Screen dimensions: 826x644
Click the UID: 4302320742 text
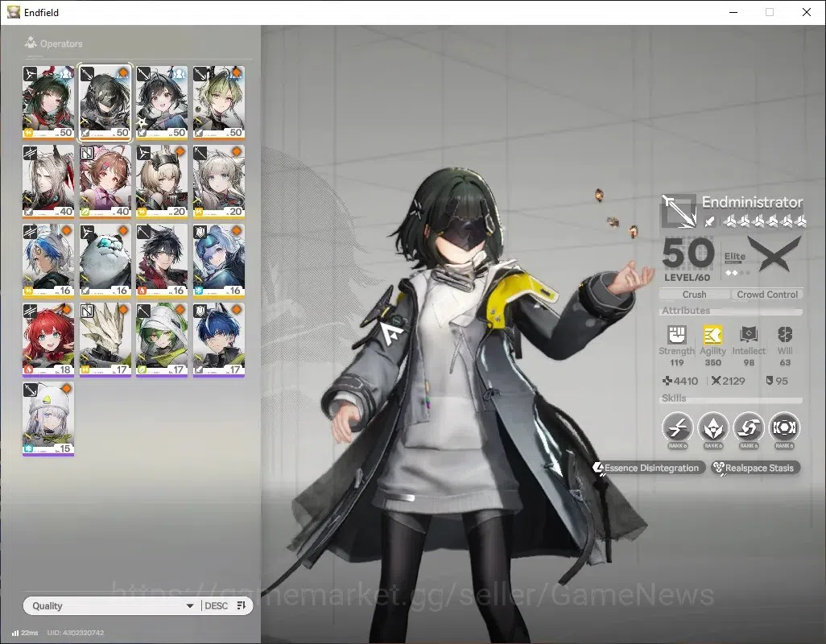[76, 633]
